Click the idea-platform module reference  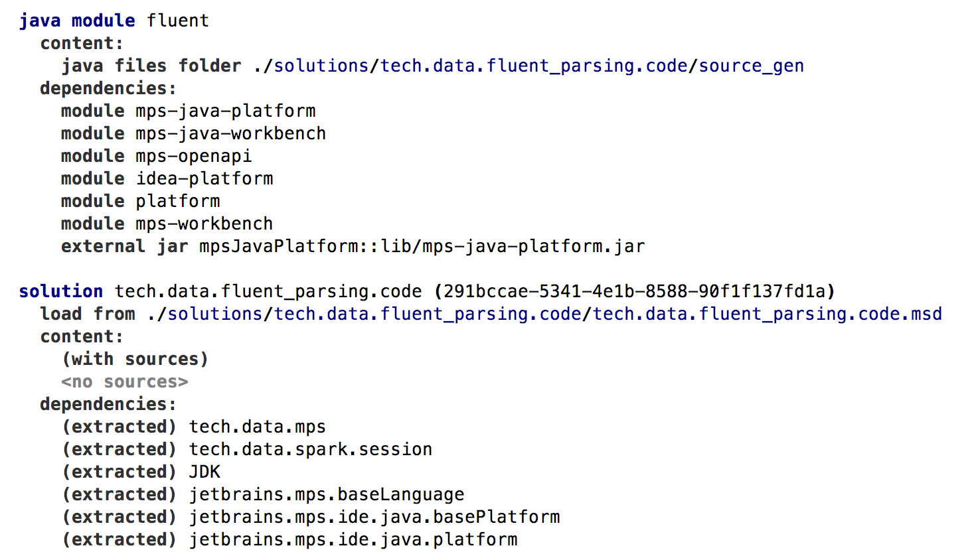pos(204,178)
